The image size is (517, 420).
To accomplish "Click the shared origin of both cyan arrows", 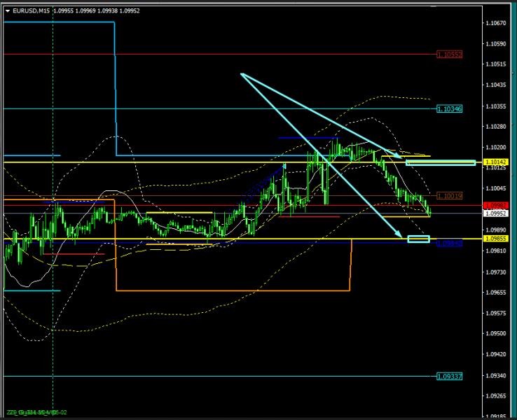I will pyautogui.click(x=241, y=73).
